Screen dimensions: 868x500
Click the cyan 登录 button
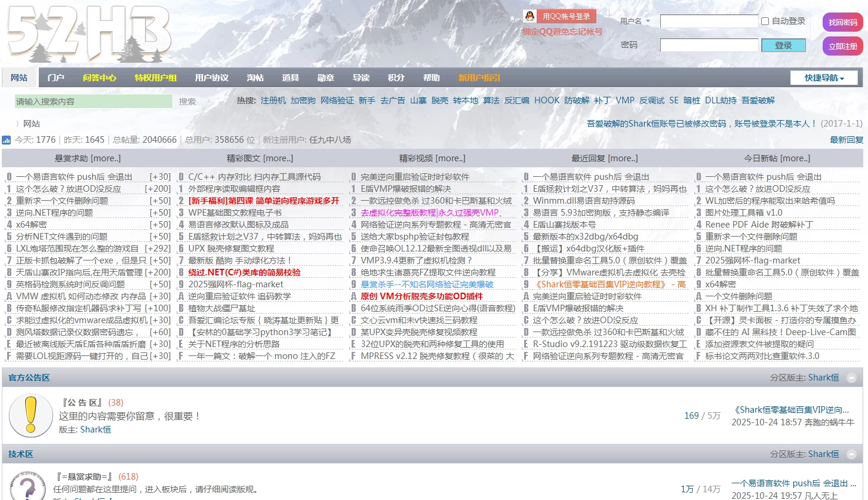point(783,45)
